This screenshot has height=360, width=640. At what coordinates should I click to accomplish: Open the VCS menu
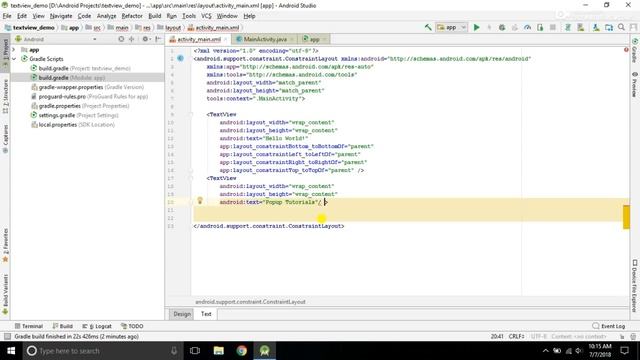[206, 16]
